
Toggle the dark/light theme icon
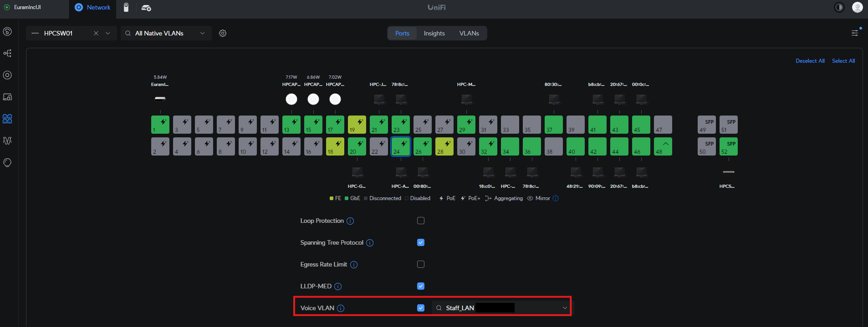[x=839, y=7]
